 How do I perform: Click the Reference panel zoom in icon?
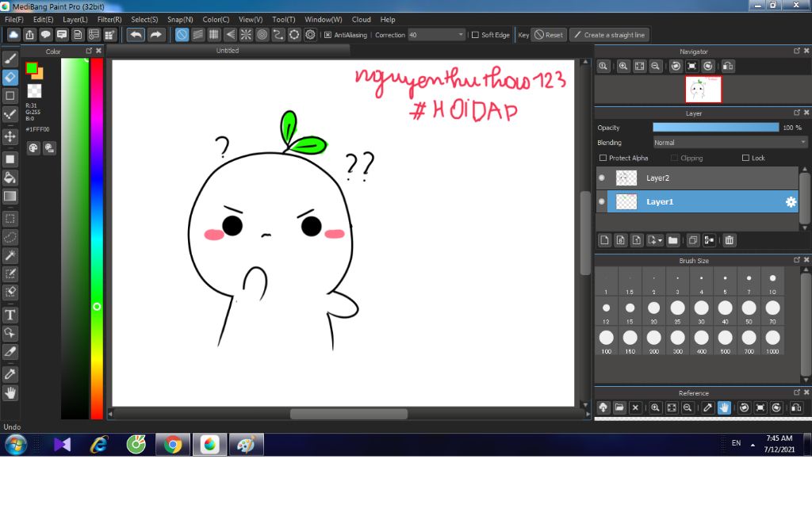pyautogui.click(x=655, y=407)
